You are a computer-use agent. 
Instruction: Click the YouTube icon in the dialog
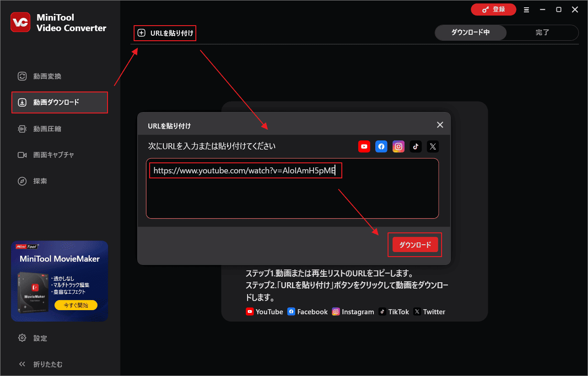(x=364, y=146)
